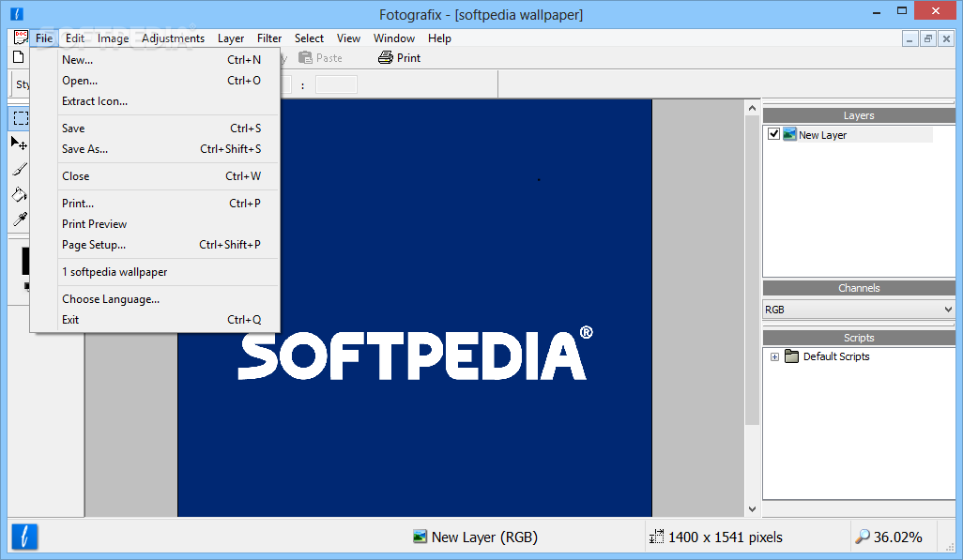Click the canvas scrollbar down arrow

[x=753, y=509]
